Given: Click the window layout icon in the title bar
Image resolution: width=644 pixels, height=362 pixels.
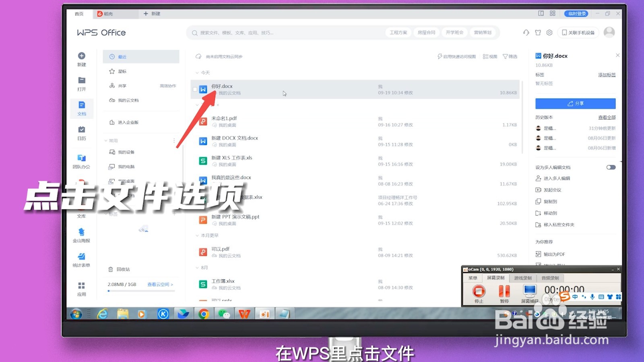Looking at the screenshot, I should coord(541,13).
